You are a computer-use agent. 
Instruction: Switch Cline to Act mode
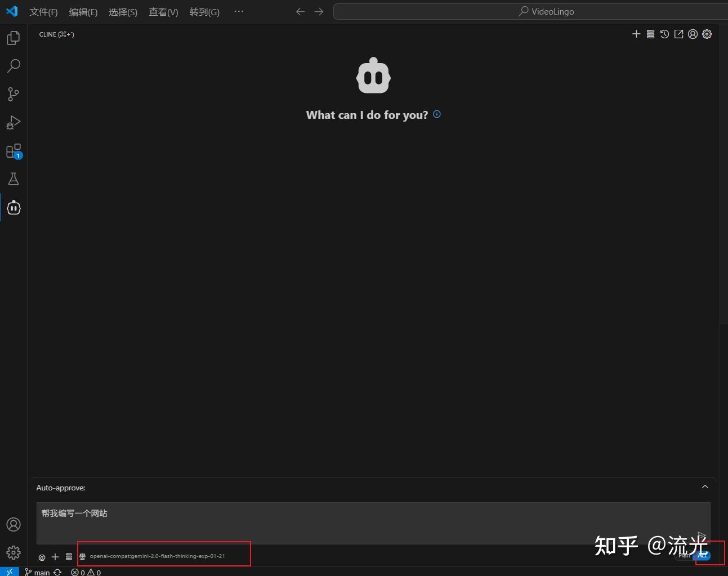tap(703, 556)
